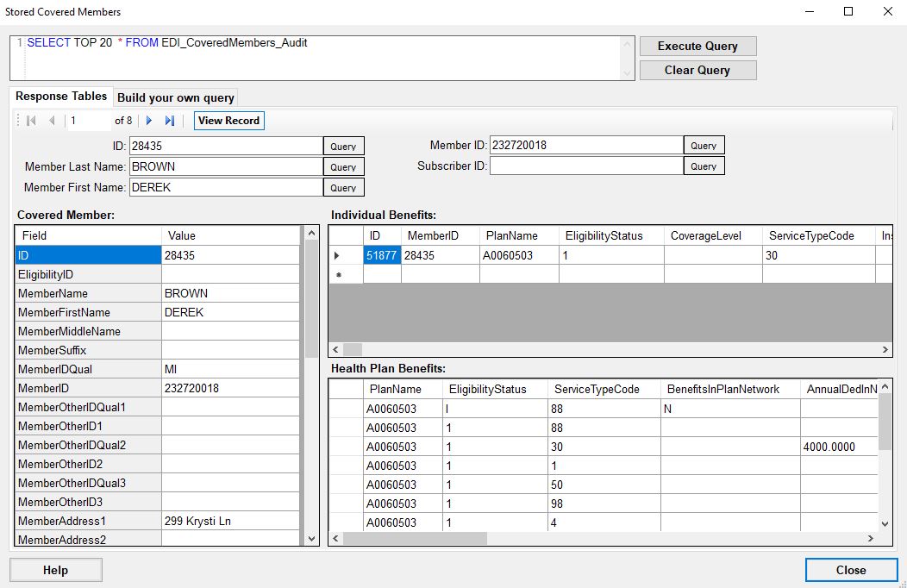The image size is (907, 588).
Task: Select Health Plan row with ServiceTypeCode 50
Action: (602, 485)
